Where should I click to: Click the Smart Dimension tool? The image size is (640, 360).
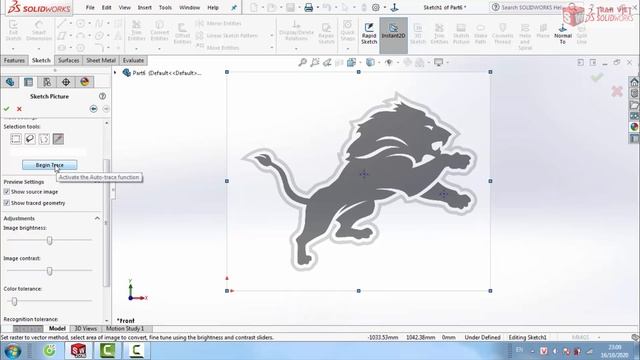tap(39, 31)
